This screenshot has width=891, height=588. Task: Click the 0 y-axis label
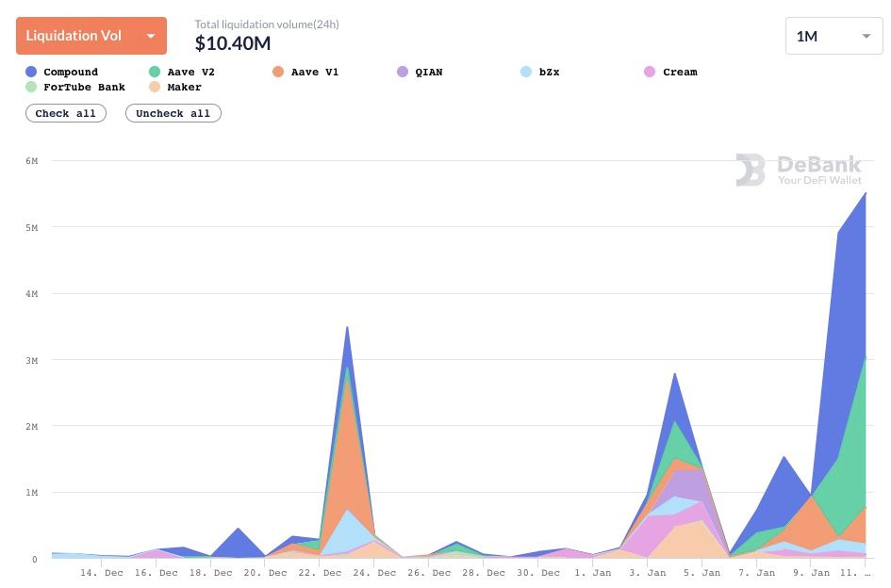(35, 560)
